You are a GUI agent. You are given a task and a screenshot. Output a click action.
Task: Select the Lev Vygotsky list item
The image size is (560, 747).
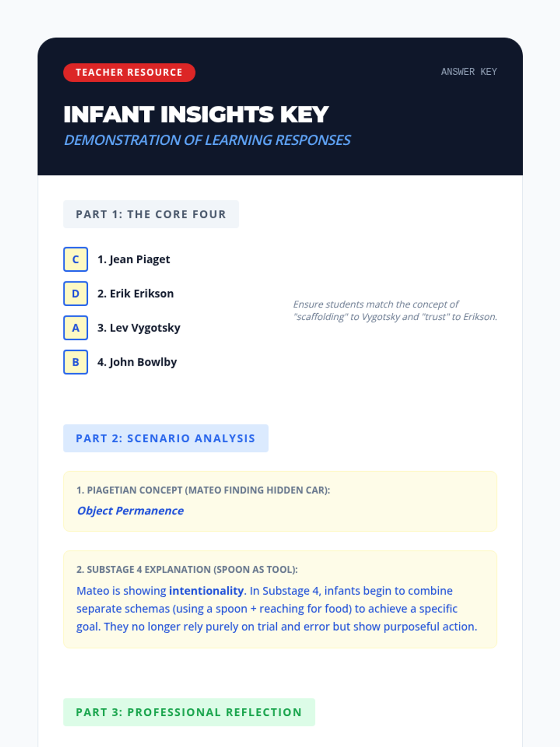coord(139,328)
